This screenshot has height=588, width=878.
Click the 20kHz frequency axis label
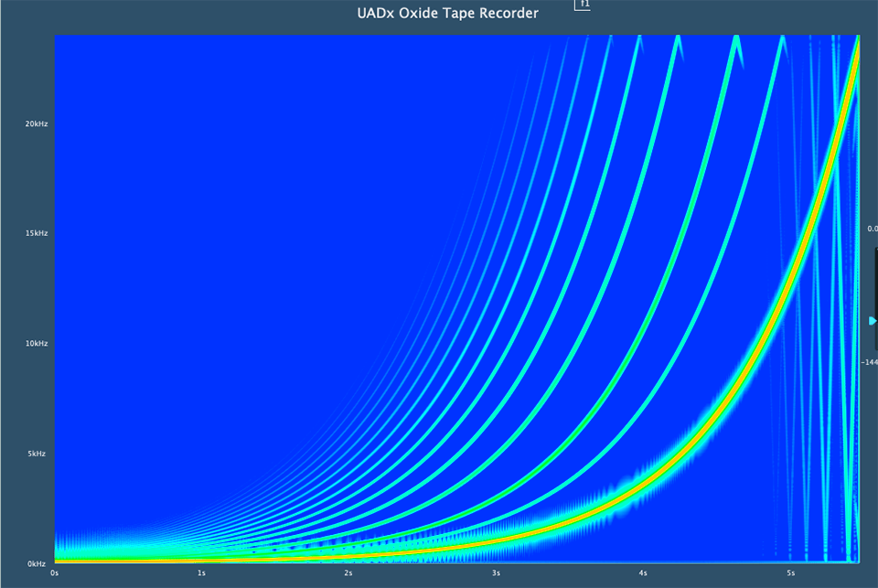tap(37, 123)
